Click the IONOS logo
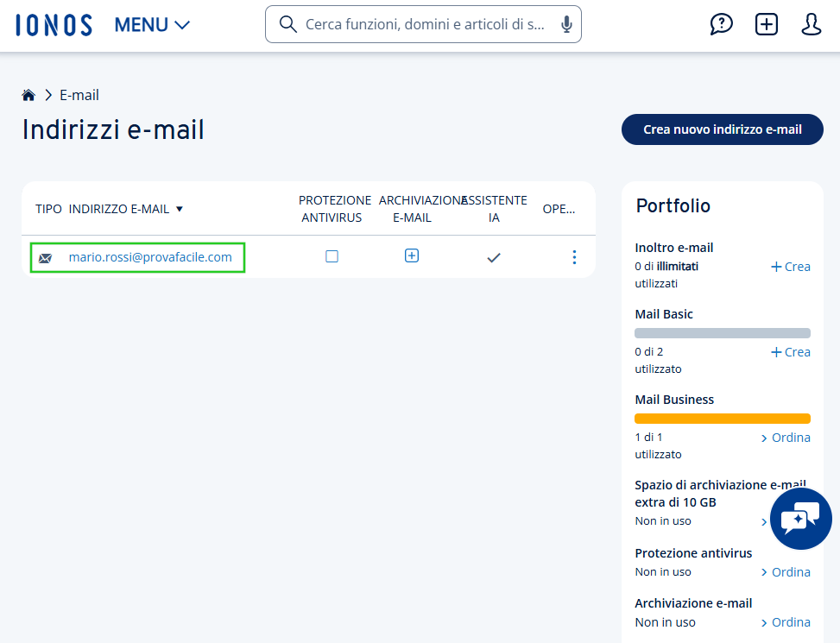The width and height of the screenshot is (840, 643). (x=54, y=25)
